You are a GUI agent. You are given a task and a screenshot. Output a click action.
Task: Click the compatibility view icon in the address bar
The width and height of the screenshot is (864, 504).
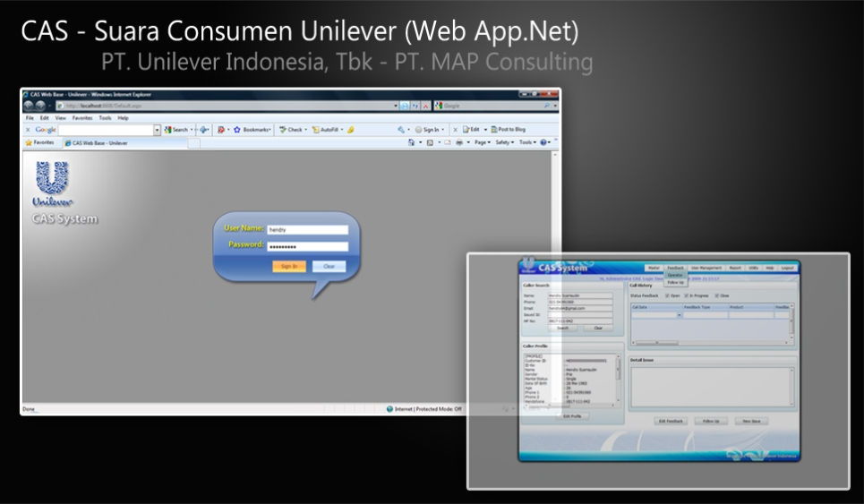click(x=405, y=106)
